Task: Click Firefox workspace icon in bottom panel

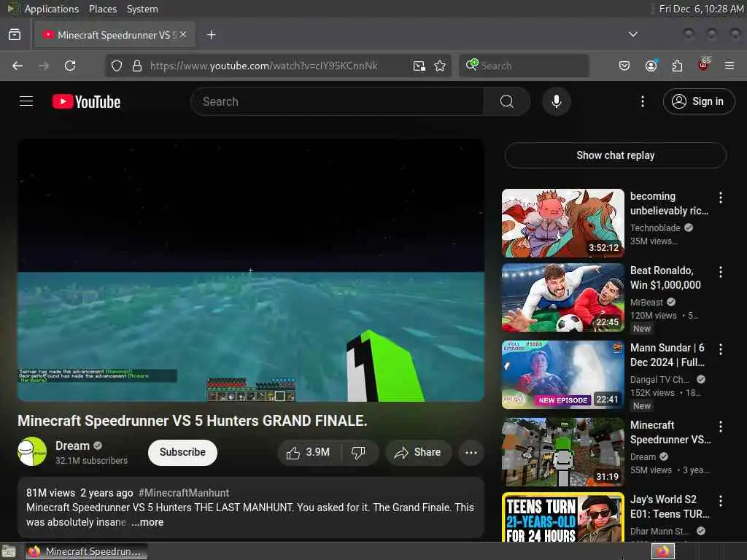Action: point(663,551)
